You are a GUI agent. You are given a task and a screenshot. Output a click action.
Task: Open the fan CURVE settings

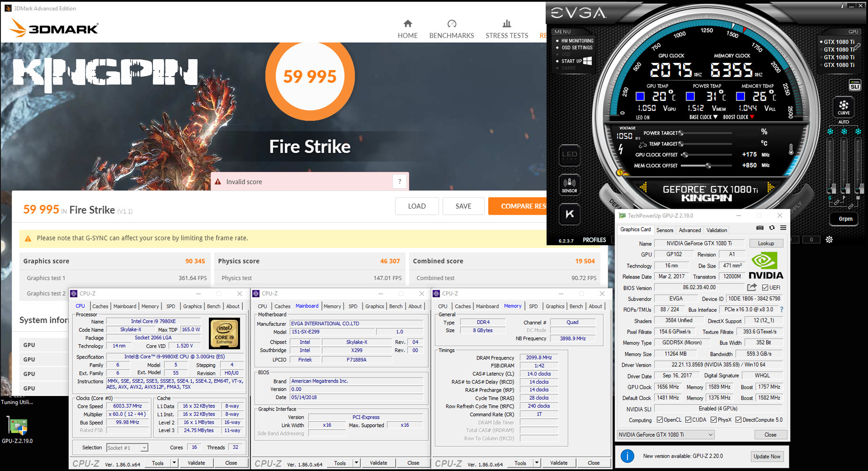point(844,107)
